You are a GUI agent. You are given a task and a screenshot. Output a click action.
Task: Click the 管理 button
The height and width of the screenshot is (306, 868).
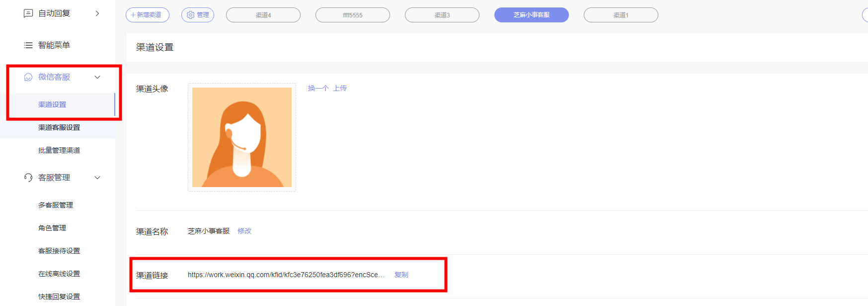point(198,15)
